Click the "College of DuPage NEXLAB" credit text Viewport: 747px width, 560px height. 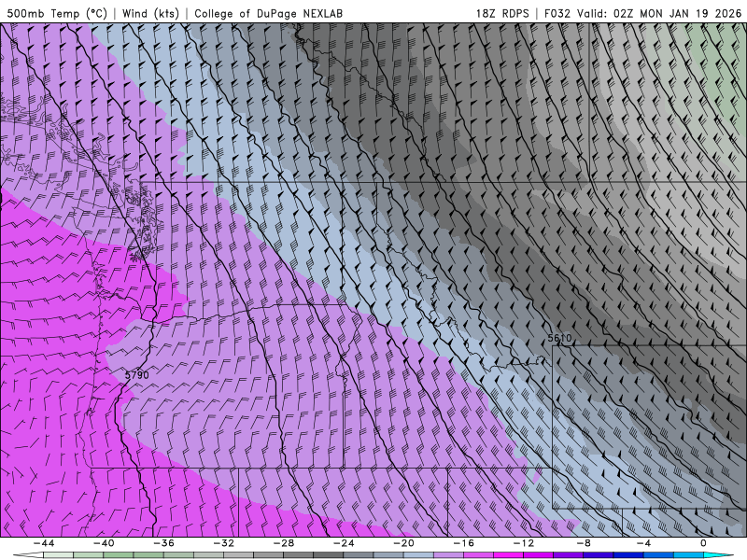point(268,13)
